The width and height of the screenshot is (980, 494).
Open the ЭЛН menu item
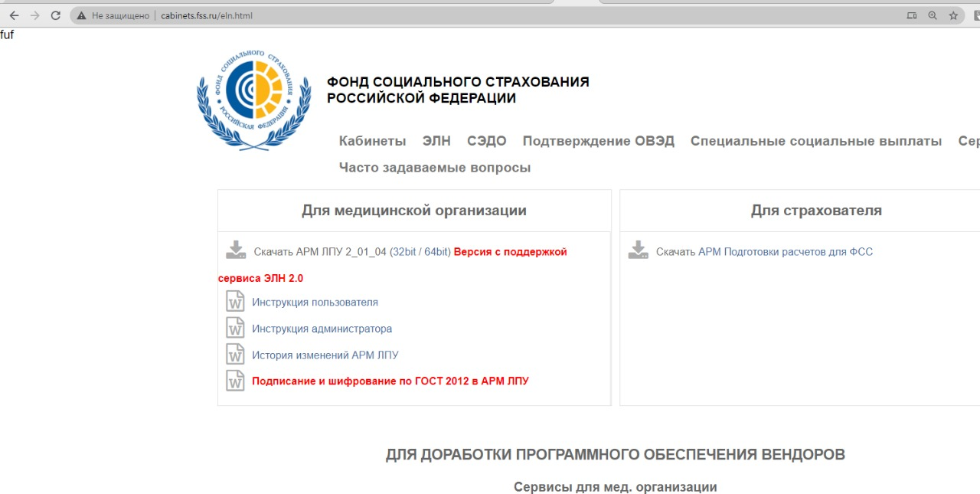point(436,141)
